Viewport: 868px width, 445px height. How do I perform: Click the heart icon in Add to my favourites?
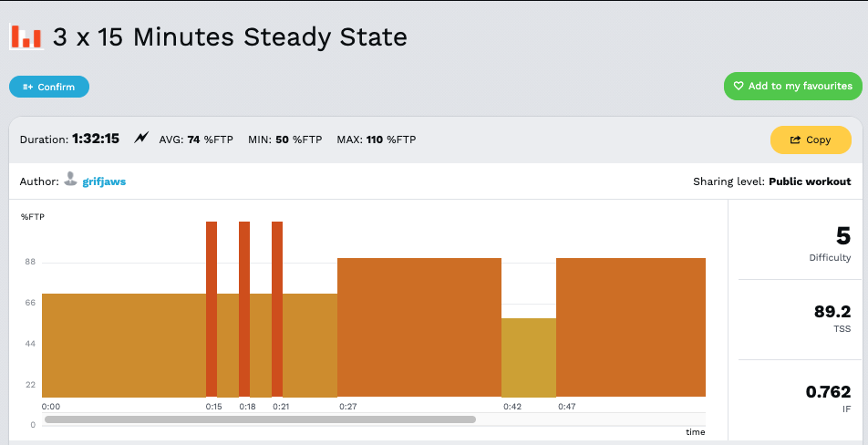(739, 87)
